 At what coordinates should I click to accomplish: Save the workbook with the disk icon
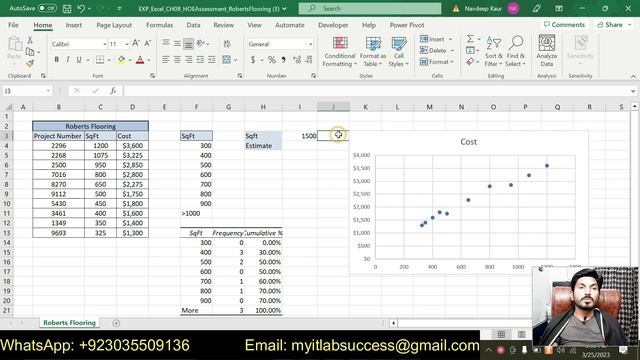67,9
